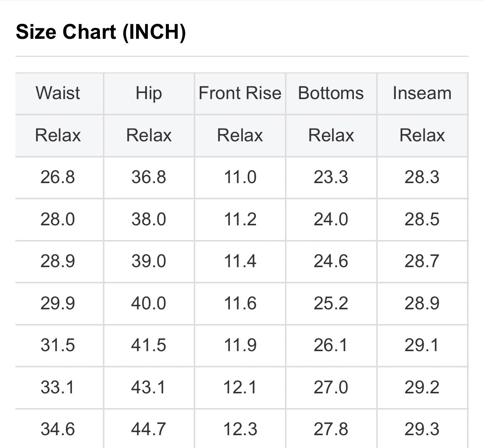The height and width of the screenshot is (448, 484).
Task: Select the 26.8 waist cell
Action: tap(58, 177)
